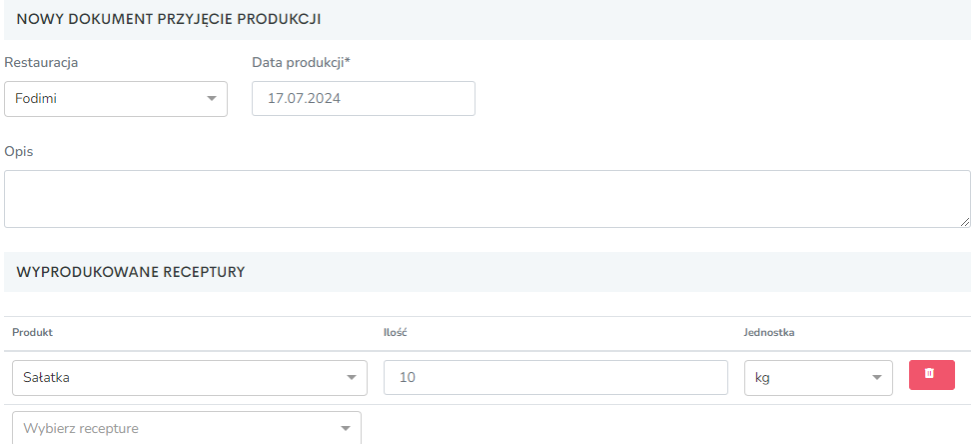Open the Fodimi restaurant selector
This screenshot has height=444, width=980.
[116, 99]
